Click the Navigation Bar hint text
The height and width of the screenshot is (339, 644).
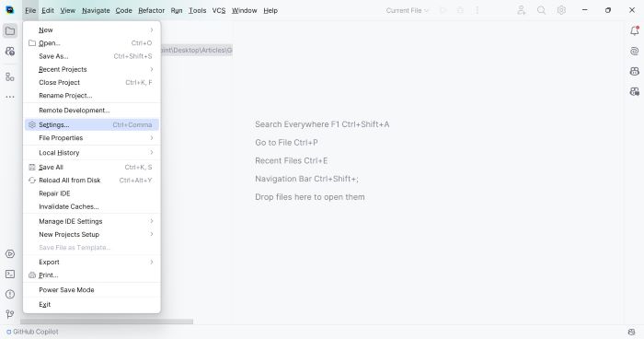[x=306, y=179]
